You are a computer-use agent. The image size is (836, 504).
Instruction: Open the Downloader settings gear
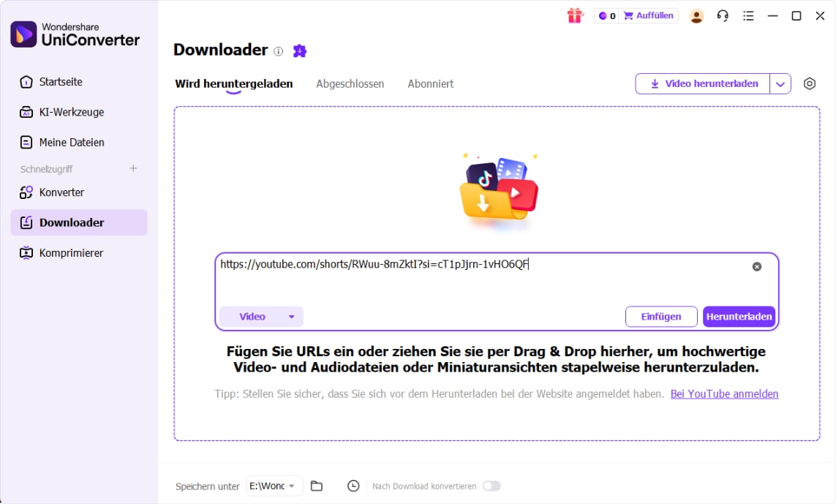click(x=810, y=83)
